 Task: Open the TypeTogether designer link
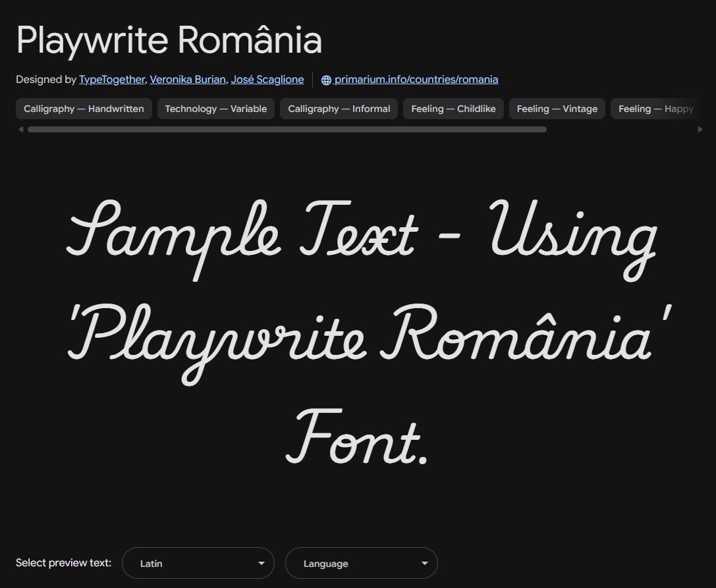coord(112,80)
